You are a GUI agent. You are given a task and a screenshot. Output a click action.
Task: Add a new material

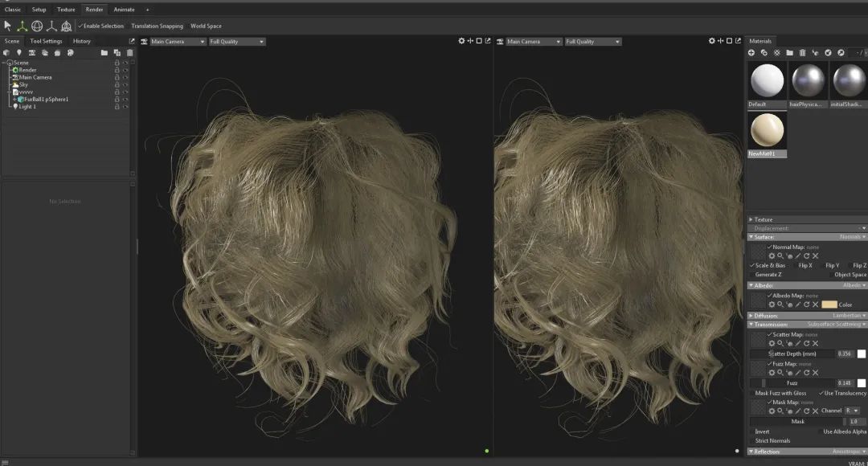[x=751, y=52]
